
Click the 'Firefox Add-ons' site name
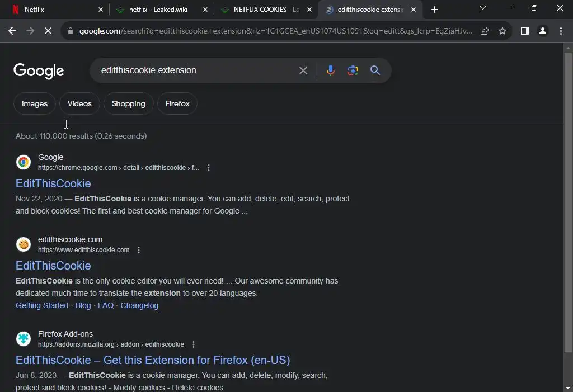point(65,334)
